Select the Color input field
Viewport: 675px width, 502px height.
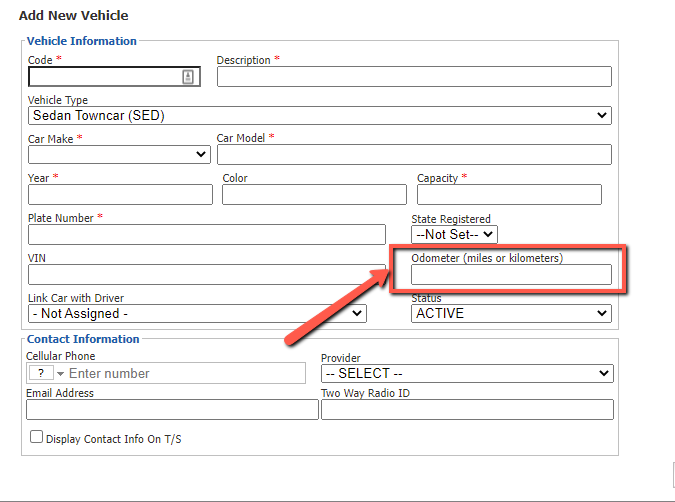point(314,195)
